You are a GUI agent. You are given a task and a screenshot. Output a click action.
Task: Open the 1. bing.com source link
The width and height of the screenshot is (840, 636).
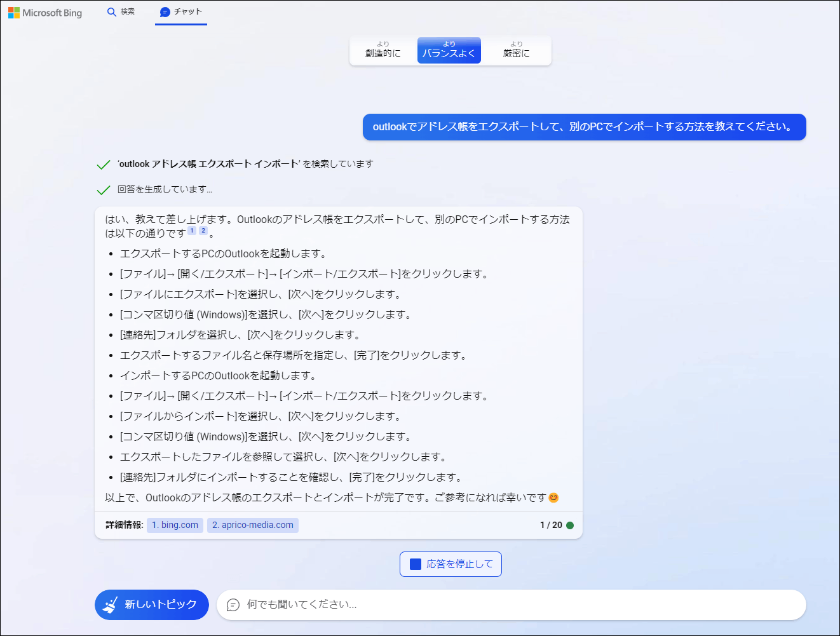175,525
